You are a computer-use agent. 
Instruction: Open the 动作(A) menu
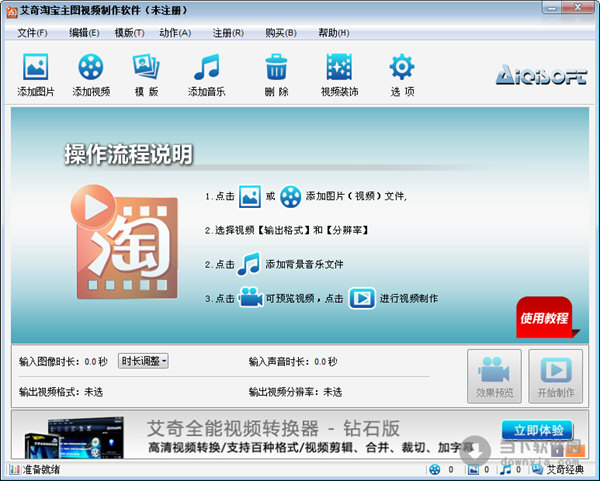[175, 33]
